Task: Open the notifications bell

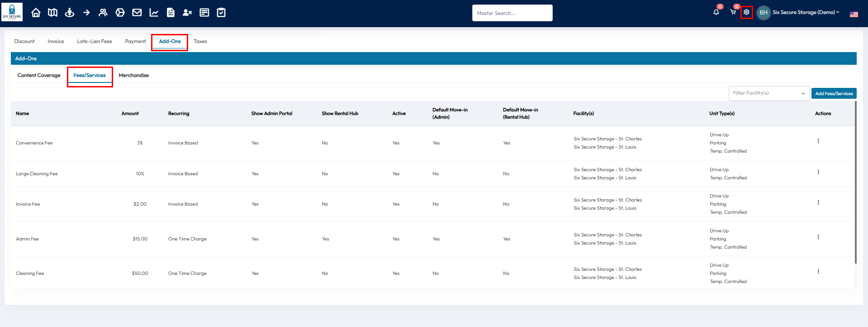Action: tap(716, 12)
